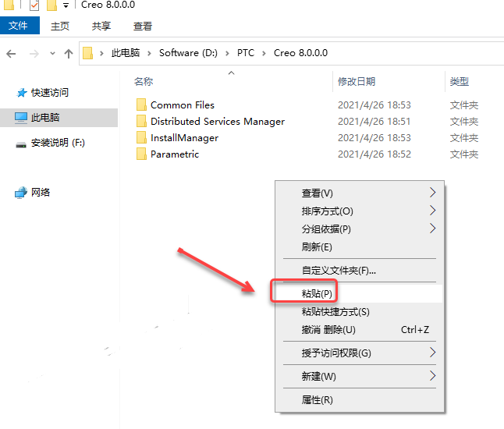Open the 查看(V) context submenu
Viewport: 504px width, 429px height.
pos(360,193)
